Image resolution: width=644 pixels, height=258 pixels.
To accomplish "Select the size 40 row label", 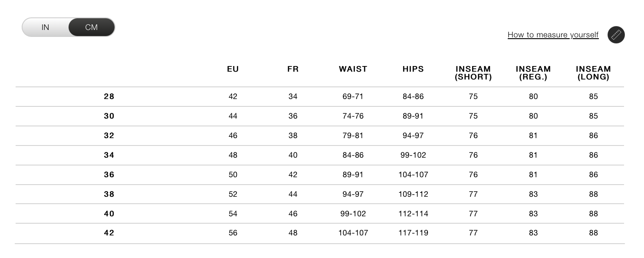I will [109, 214].
